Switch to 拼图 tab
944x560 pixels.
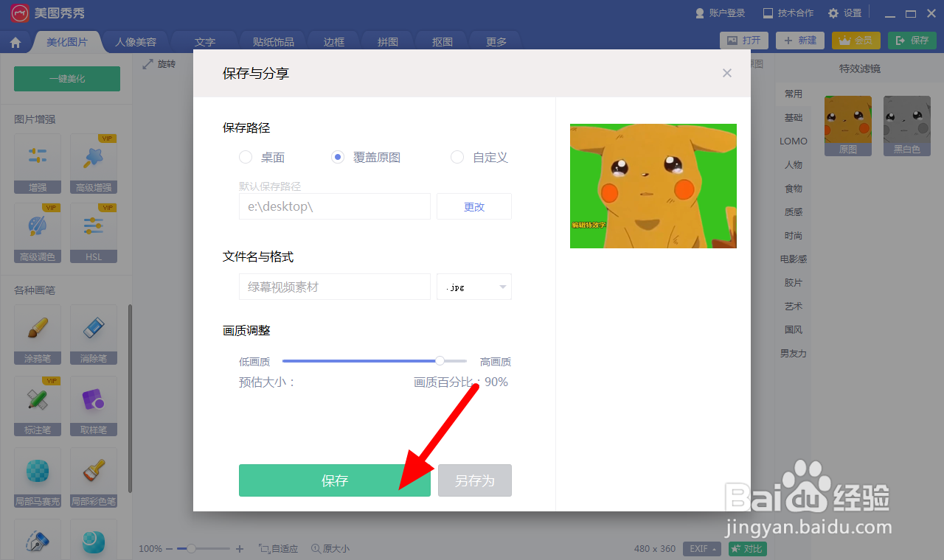tap(388, 42)
